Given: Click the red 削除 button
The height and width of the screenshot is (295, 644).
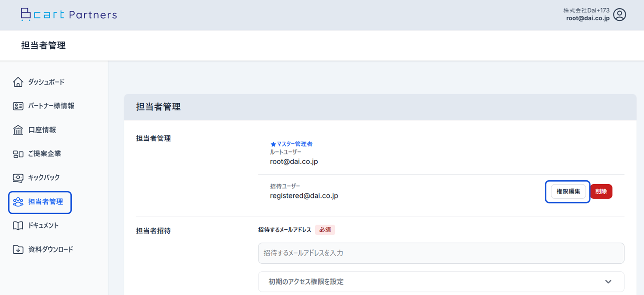Looking at the screenshot, I should pyautogui.click(x=601, y=192).
